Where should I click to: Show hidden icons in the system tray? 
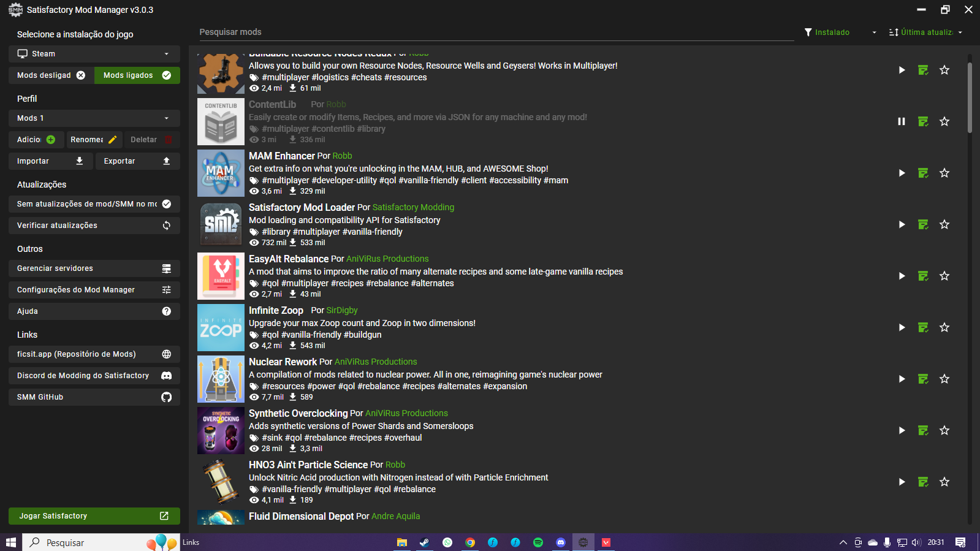(x=843, y=542)
